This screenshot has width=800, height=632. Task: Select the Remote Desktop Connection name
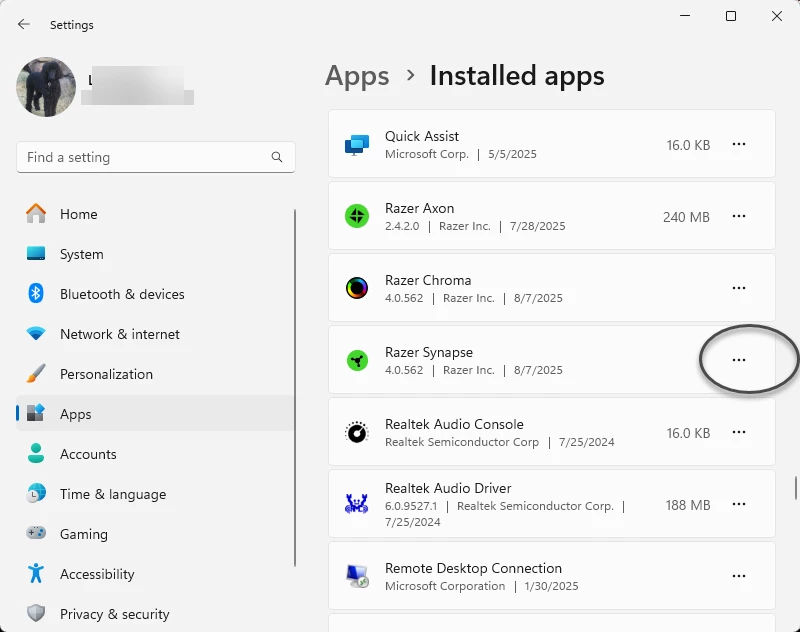tap(473, 568)
